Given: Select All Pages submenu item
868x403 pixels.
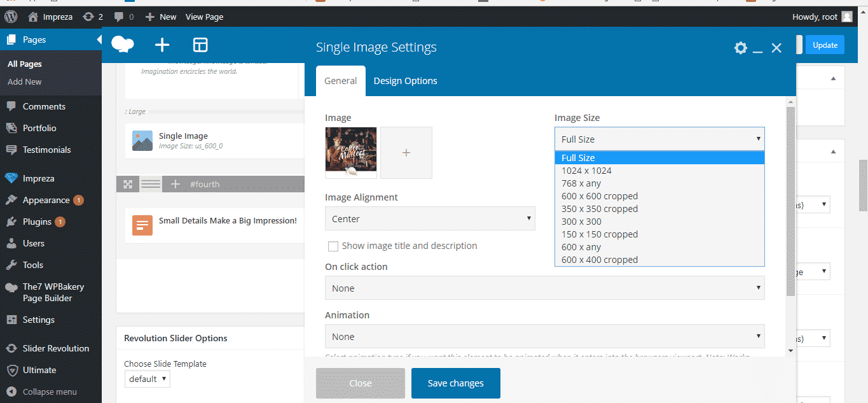Looking at the screenshot, I should pyautogui.click(x=25, y=64).
